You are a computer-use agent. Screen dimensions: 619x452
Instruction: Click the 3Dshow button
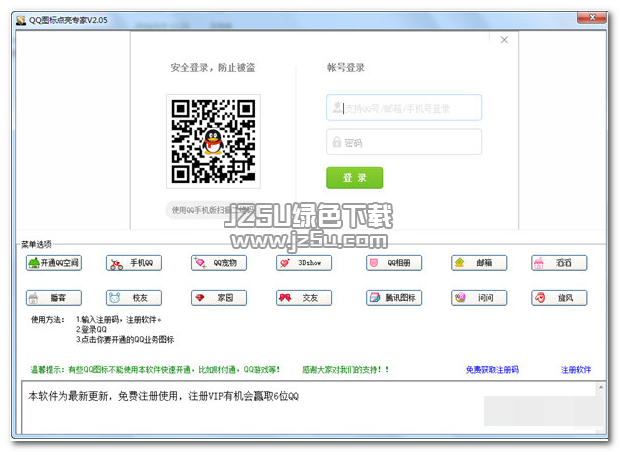coord(304,263)
